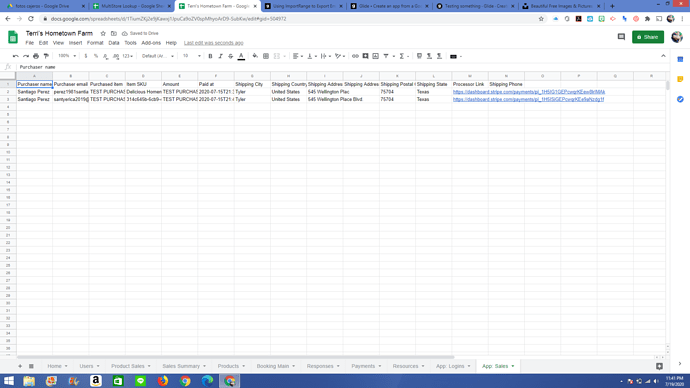Open text rotation dropdown
Image resolution: width=690 pixels, height=388 pixels.
[x=340, y=56]
